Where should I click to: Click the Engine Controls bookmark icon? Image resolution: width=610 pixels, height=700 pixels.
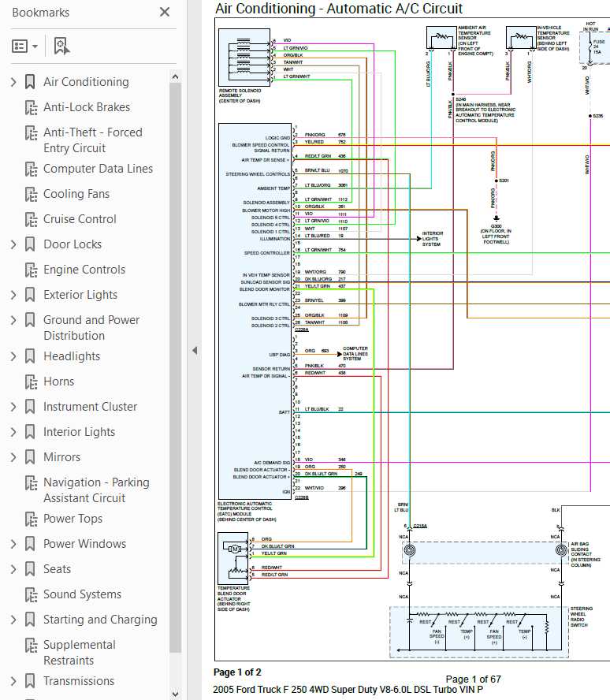(x=31, y=270)
